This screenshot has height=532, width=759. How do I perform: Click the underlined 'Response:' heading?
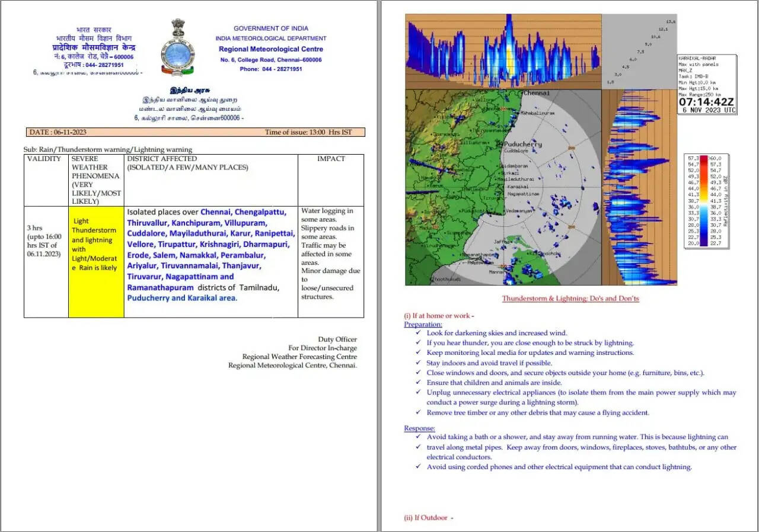pos(419,428)
